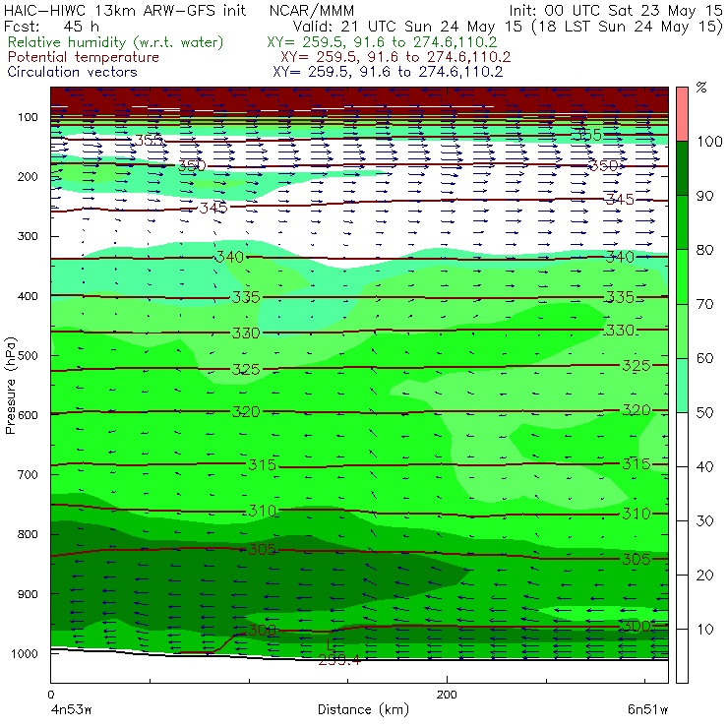Click the blue XY coordinates line
This screenshot has width=728, height=728.
coord(388,72)
